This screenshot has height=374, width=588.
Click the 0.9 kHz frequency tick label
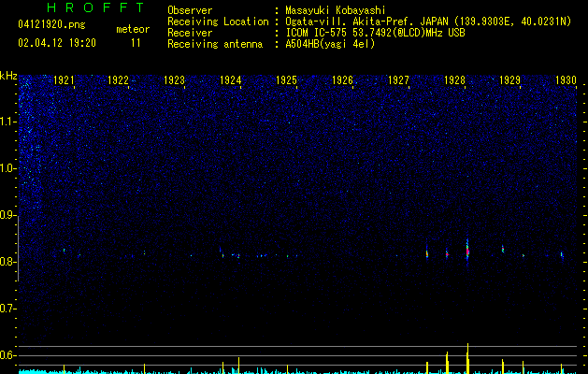[7, 215]
